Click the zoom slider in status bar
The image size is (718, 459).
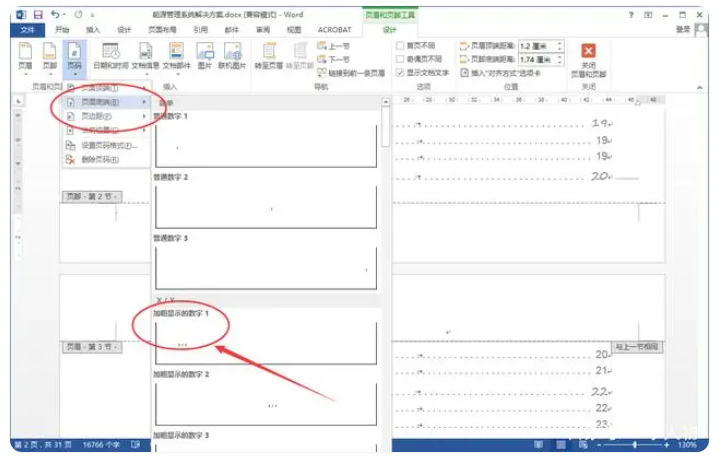(633, 443)
